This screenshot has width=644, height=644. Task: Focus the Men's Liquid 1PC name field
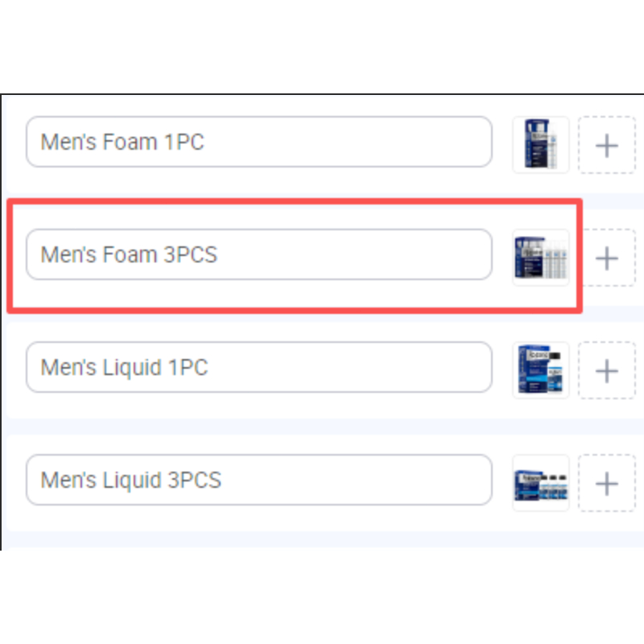click(x=259, y=367)
